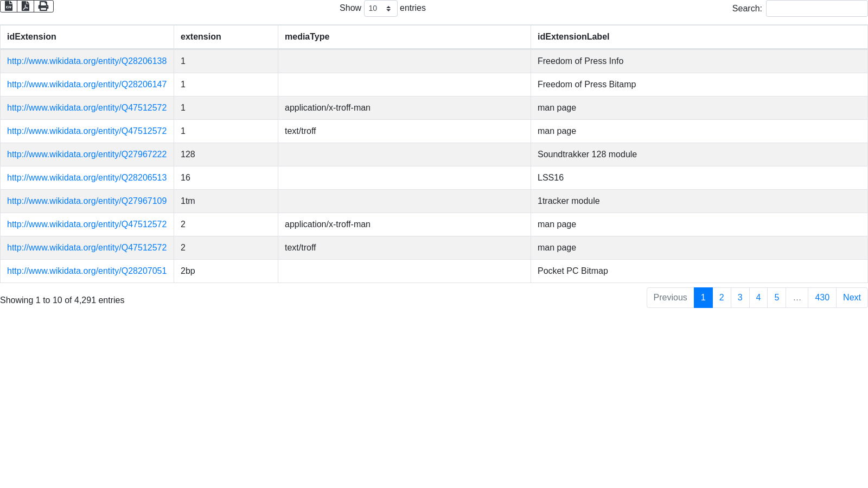Jump to last page 430
Screen dimensions: 868x488
coord(822,298)
